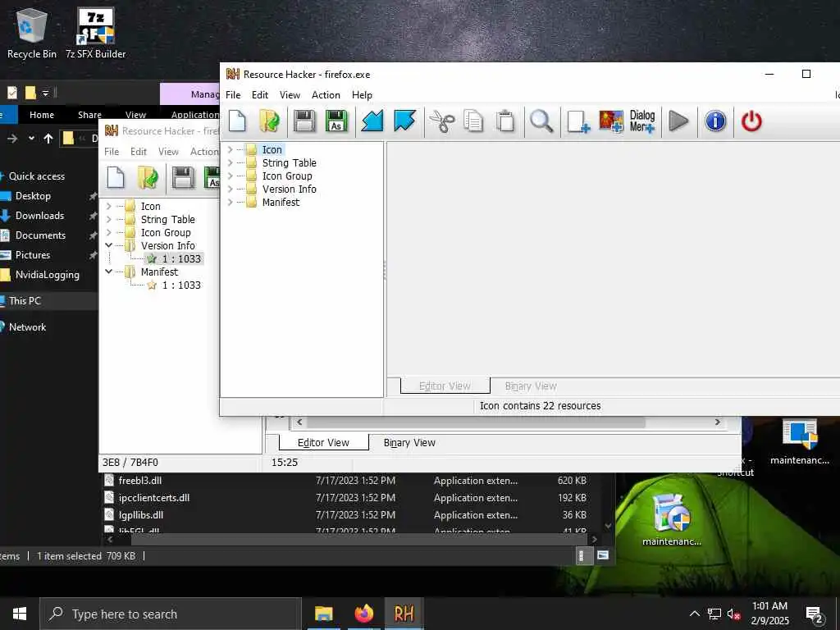Click the blue Info icon
840x630 pixels.
715,121
